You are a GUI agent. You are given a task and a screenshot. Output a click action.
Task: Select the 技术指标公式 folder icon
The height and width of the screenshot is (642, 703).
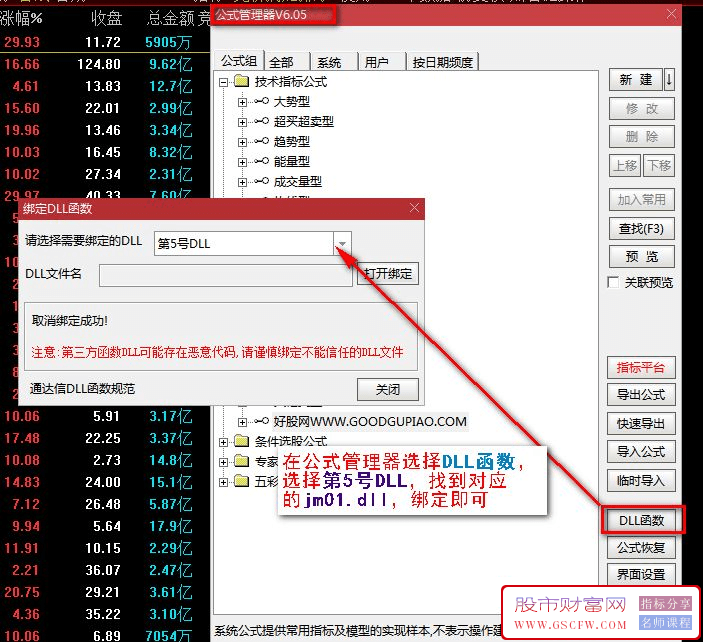[x=242, y=81]
